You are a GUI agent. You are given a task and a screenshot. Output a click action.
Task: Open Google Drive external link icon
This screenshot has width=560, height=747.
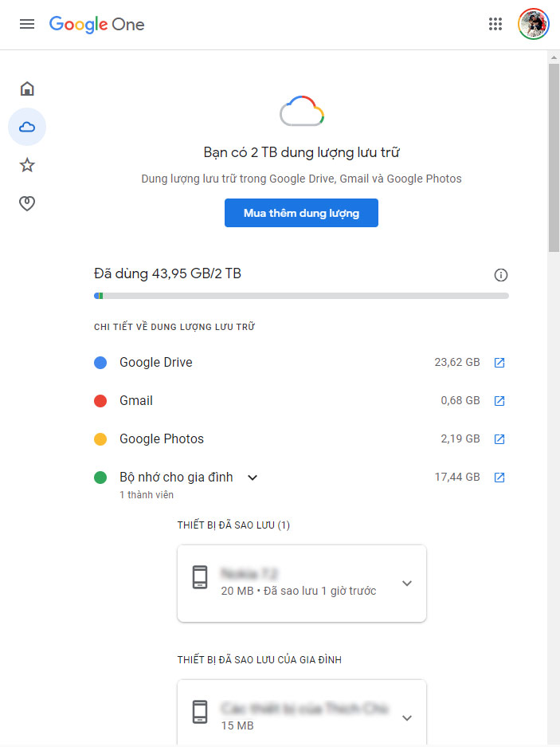coord(499,363)
